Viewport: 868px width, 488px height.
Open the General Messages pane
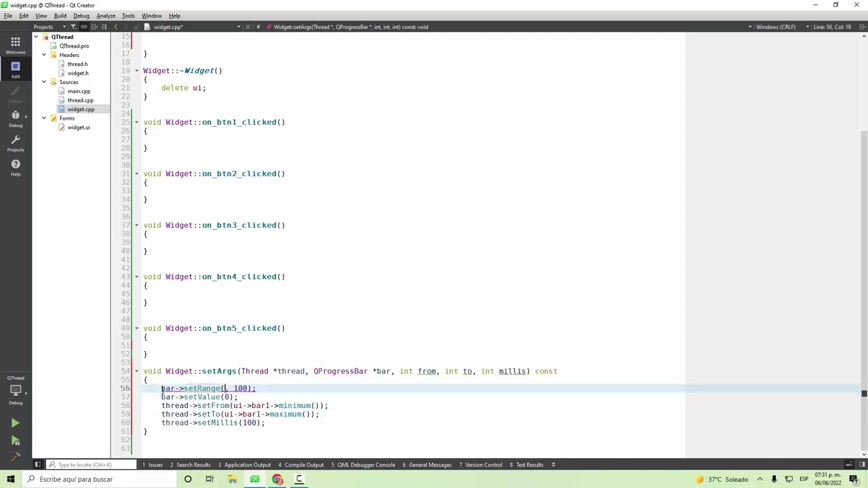[427, 465]
